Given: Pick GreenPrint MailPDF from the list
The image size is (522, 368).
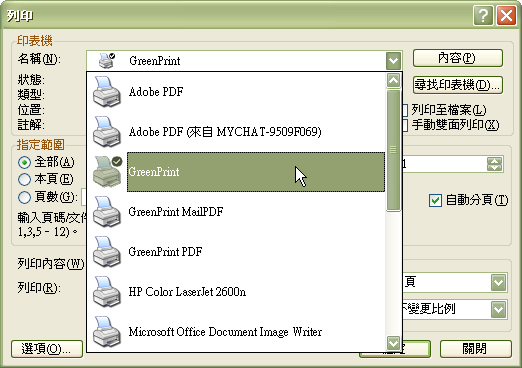Looking at the screenshot, I should click(x=236, y=212).
